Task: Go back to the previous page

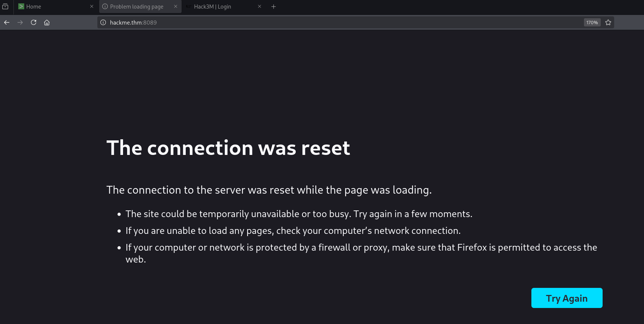Action: coord(7,22)
